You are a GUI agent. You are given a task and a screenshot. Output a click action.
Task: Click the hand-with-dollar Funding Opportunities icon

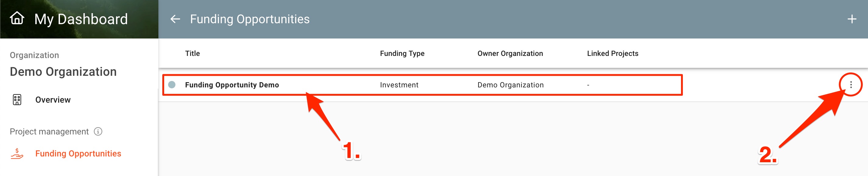coord(17,154)
